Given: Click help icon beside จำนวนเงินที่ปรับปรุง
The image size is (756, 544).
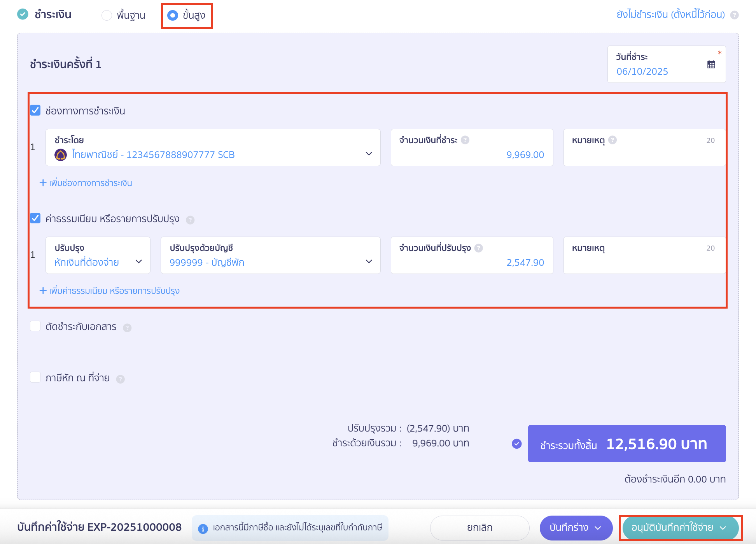Looking at the screenshot, I should [479, 248].
